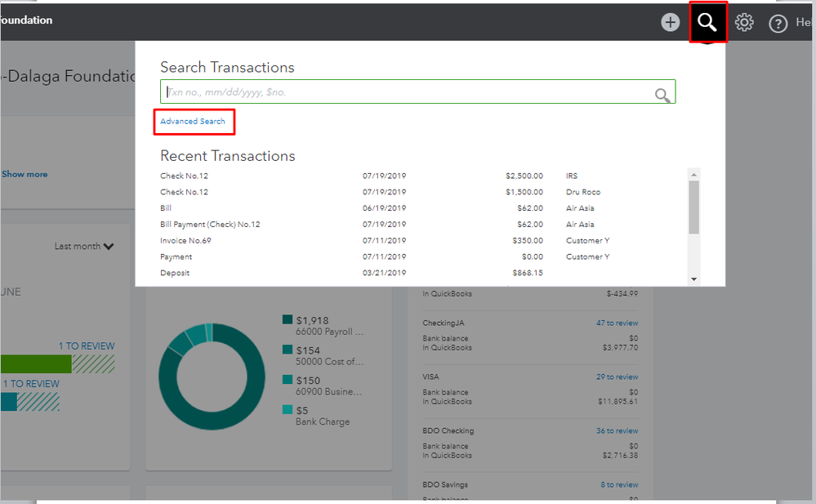Click scroll up arrow in Recent Transactions list

693,174
